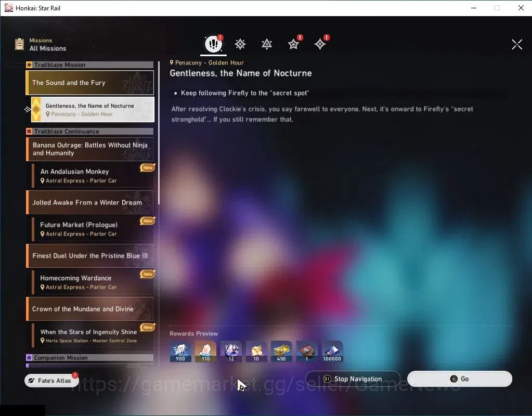Click the Missions clipboard icon
Image resolution: width=532 pixels, height=416 pixels.
19,44
